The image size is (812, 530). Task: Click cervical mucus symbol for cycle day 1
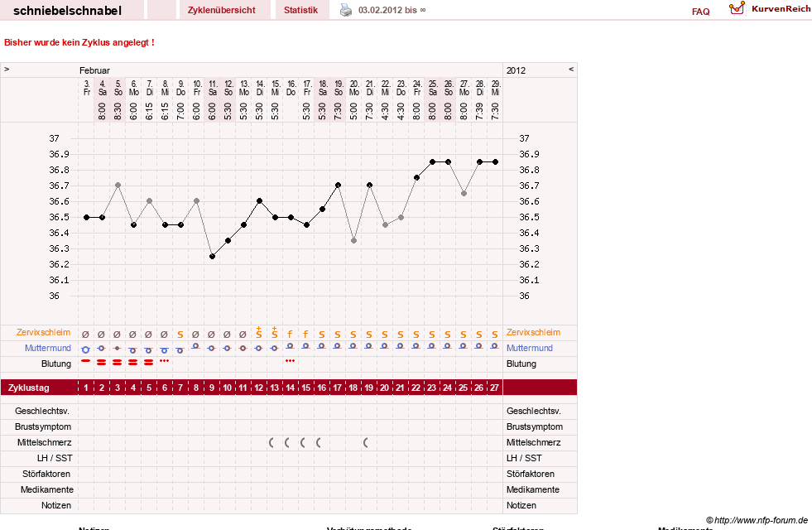[86, 335]
